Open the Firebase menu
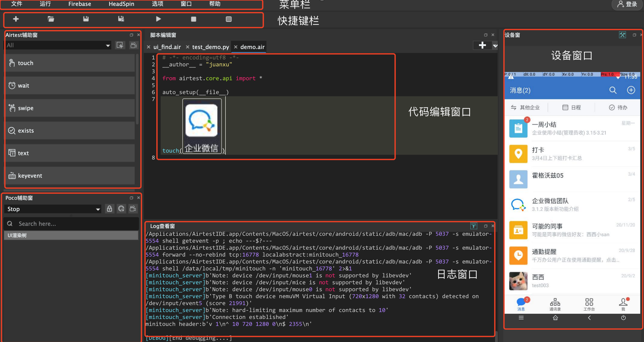This screenshot has width=644, height=342. pyautogui.click(x=80, y=4)
